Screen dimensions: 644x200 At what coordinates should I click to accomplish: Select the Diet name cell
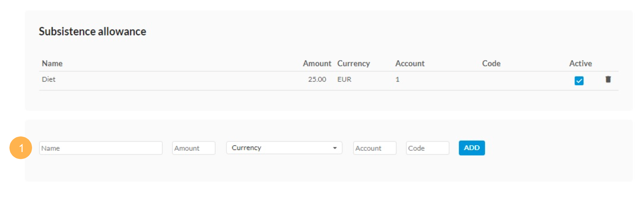click(x=49, y=79)
